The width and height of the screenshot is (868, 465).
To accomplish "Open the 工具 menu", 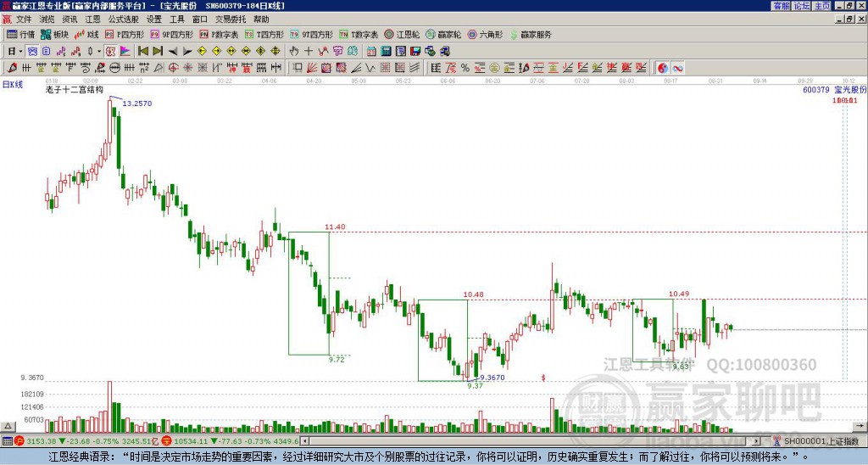I will [x=176, y=20].
